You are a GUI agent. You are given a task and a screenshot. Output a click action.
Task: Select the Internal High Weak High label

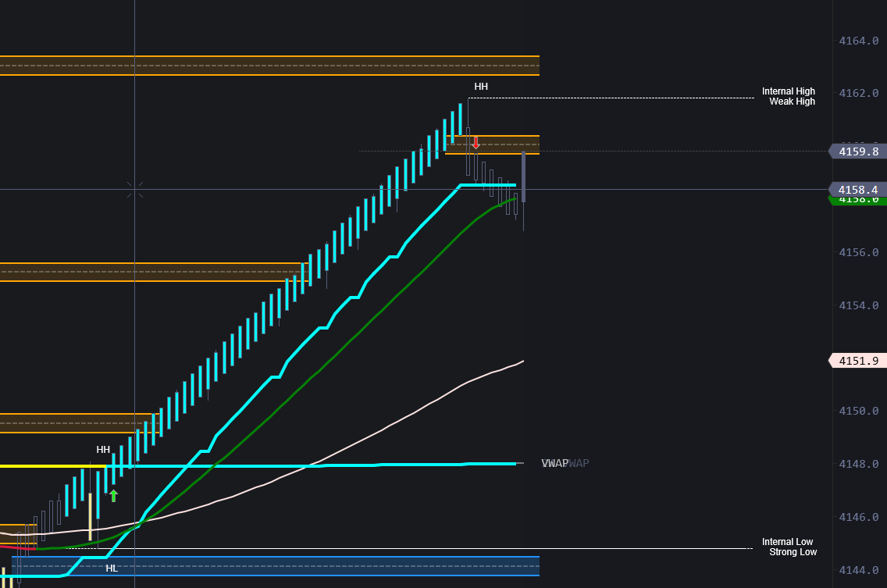click(x=788, y=97)
